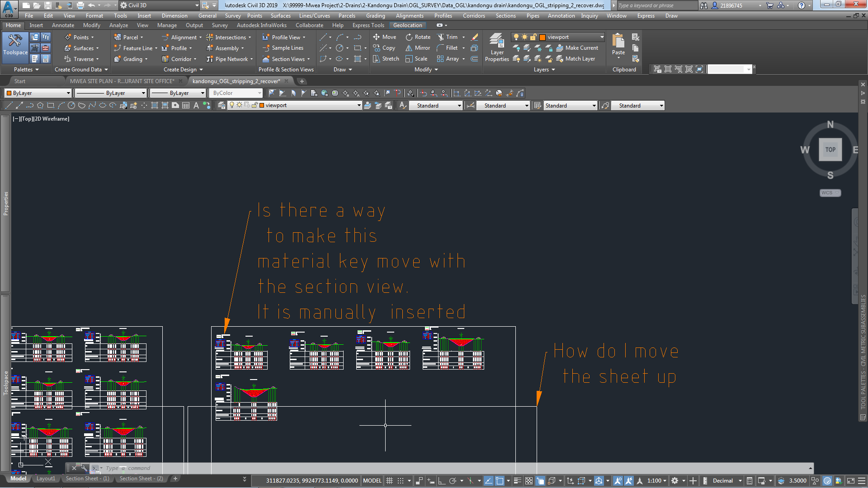Screen dimensions: 868x488
Task: Click the orange ByLayer color swatch
Action: coord(9,93)
